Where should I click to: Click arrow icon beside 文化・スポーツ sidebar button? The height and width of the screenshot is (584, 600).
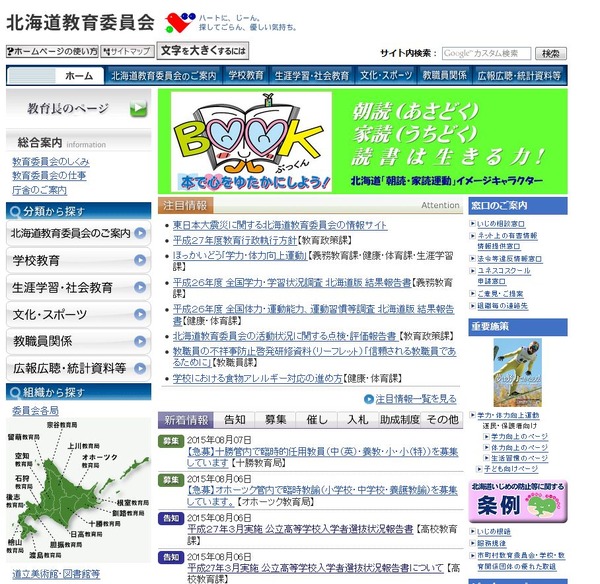(140, 314)
